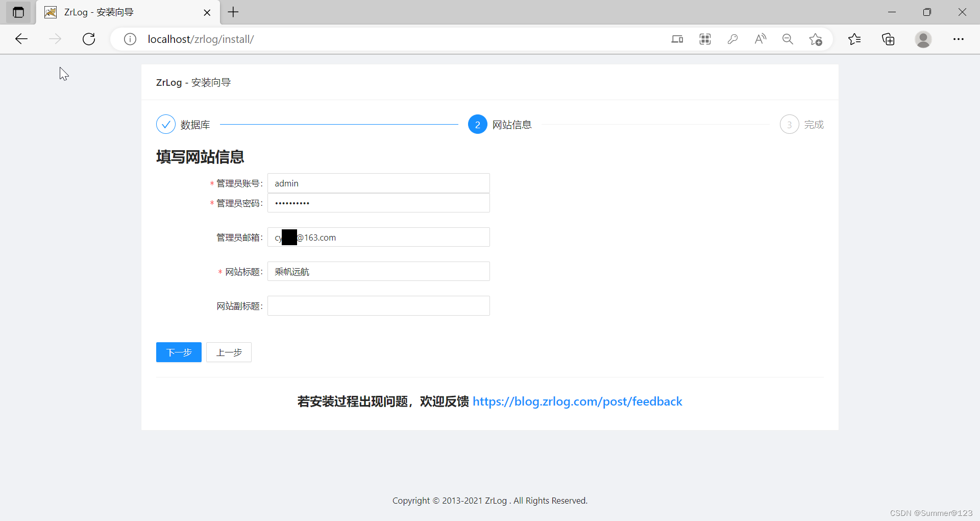Open the blog.zrlog.com feedback link

[577, 401]
